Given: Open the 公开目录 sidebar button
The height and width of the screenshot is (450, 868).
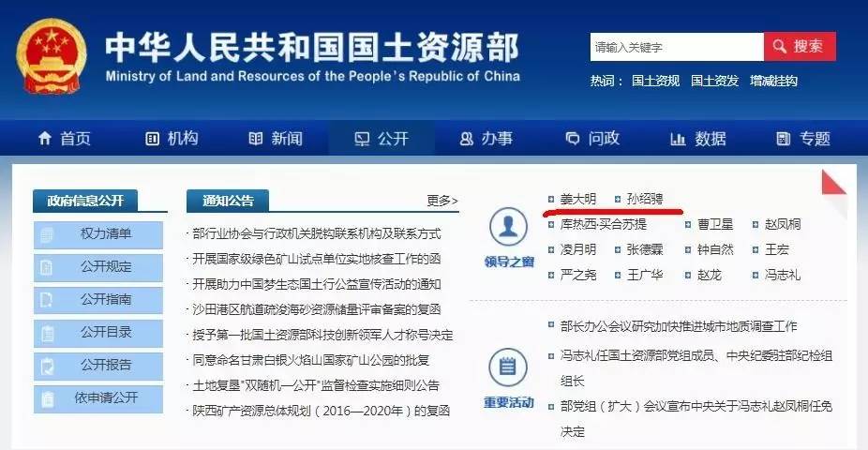Looking at the screenshot, I should 98,333.
